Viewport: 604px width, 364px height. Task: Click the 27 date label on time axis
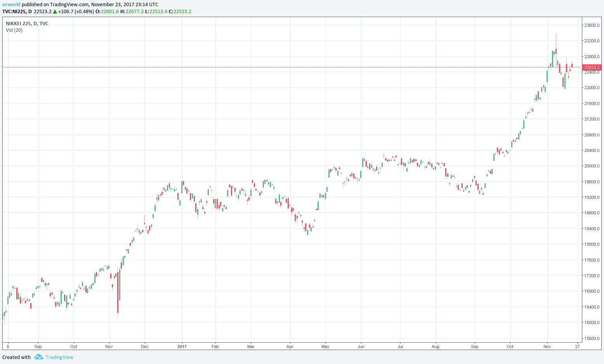coord(578,347)
